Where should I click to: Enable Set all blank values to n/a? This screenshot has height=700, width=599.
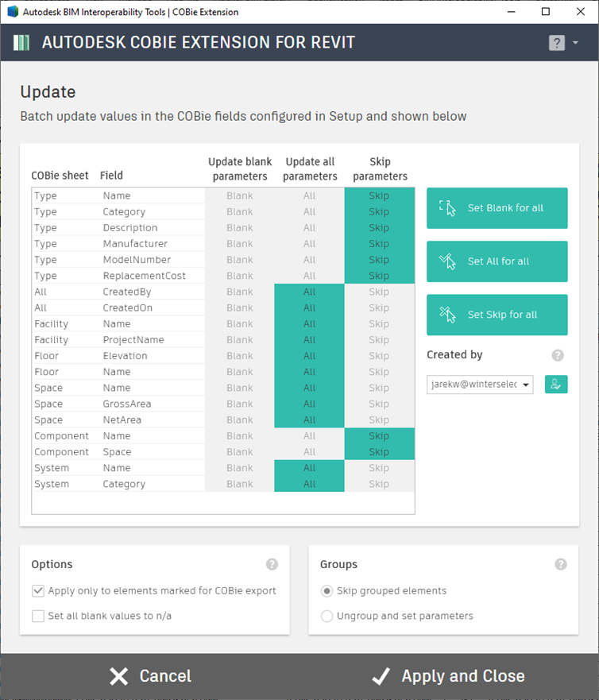pos(38,616)
